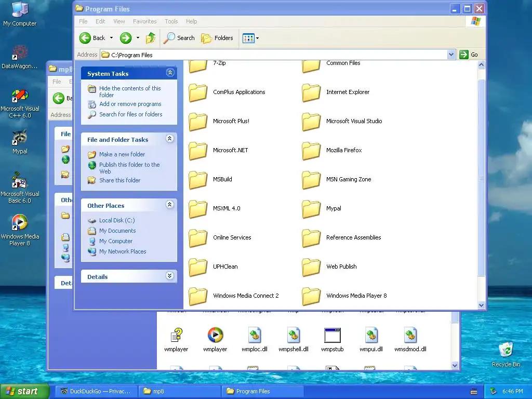Select the Microsoft Visual Studio folder

342,122
